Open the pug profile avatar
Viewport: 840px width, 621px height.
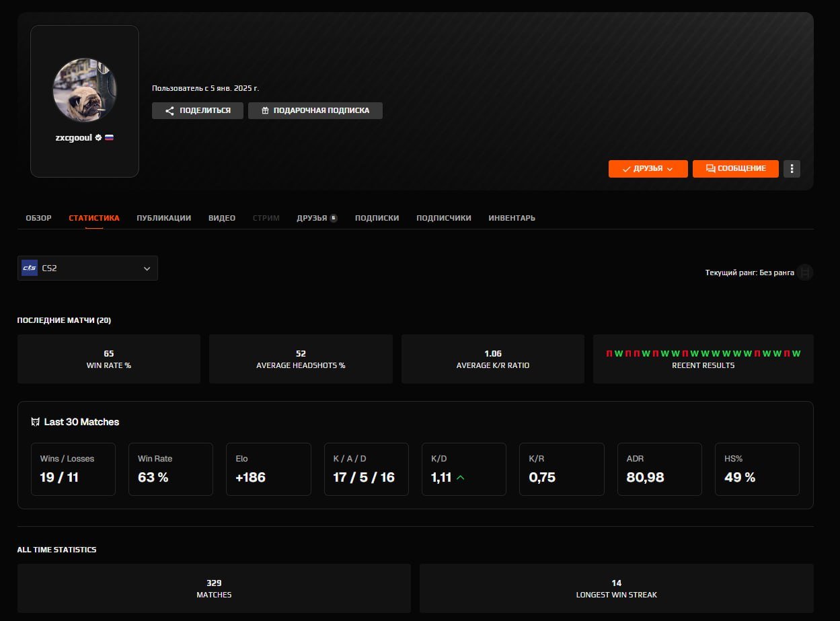(85, 90)
